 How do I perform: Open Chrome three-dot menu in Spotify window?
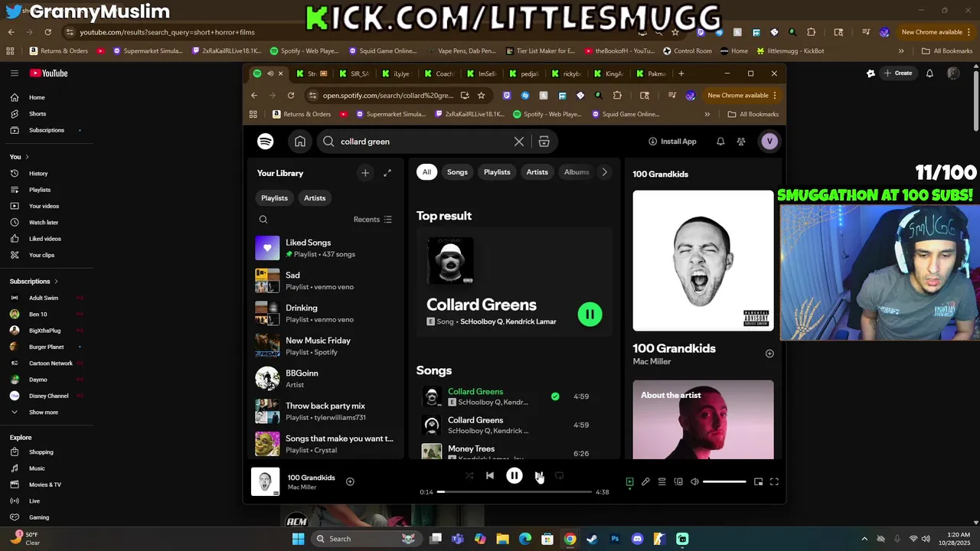[x=775, y=96]
